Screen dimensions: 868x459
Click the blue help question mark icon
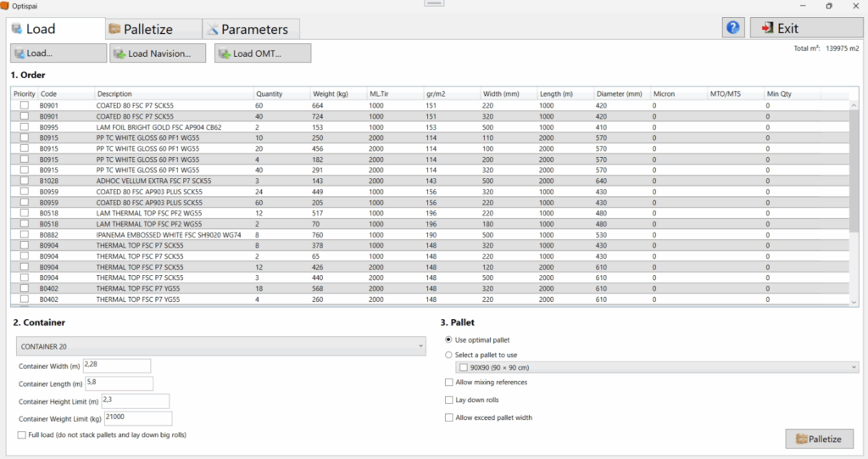[x=733, y=28]
